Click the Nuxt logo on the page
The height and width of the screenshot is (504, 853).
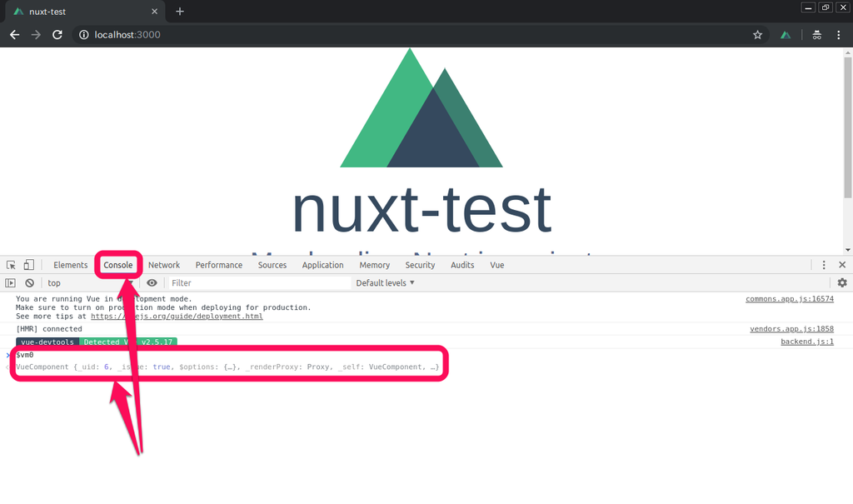(422, 107)
